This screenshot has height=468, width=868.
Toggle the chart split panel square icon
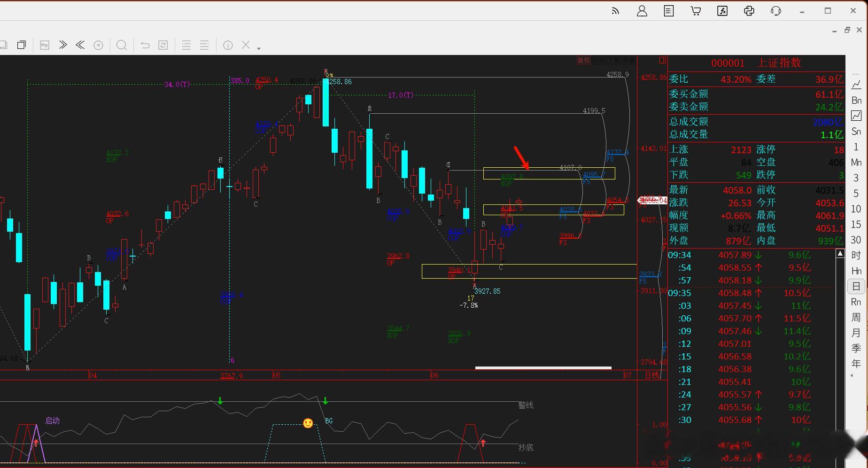(x=662, y=60)
